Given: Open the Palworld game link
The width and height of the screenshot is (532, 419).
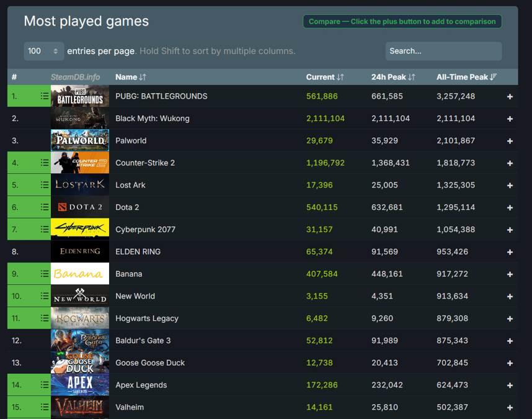Looking at the screenshot, I should coord(131,140).
